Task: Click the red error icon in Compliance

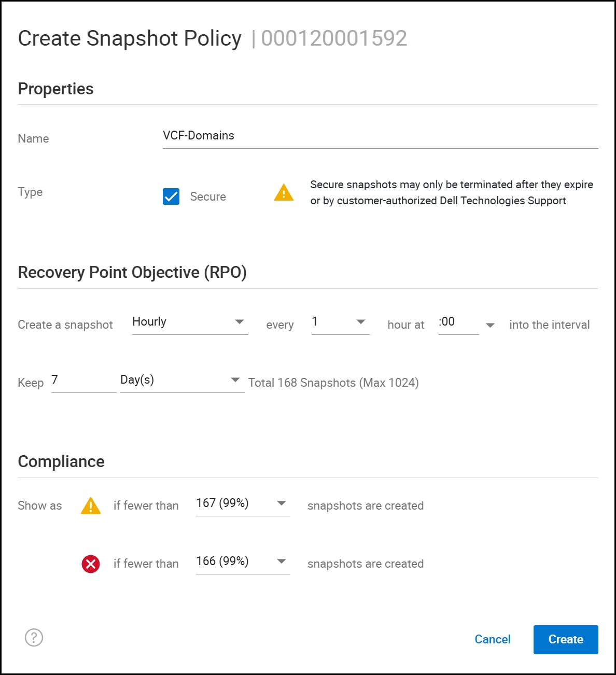Action: (x=91, y=564)
